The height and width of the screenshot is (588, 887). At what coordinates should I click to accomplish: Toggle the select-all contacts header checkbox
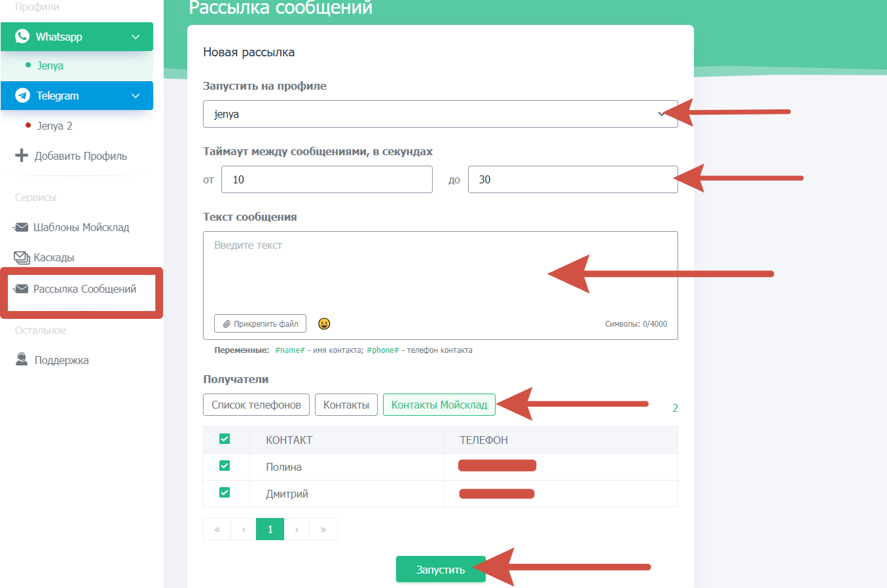pos(225,439)
